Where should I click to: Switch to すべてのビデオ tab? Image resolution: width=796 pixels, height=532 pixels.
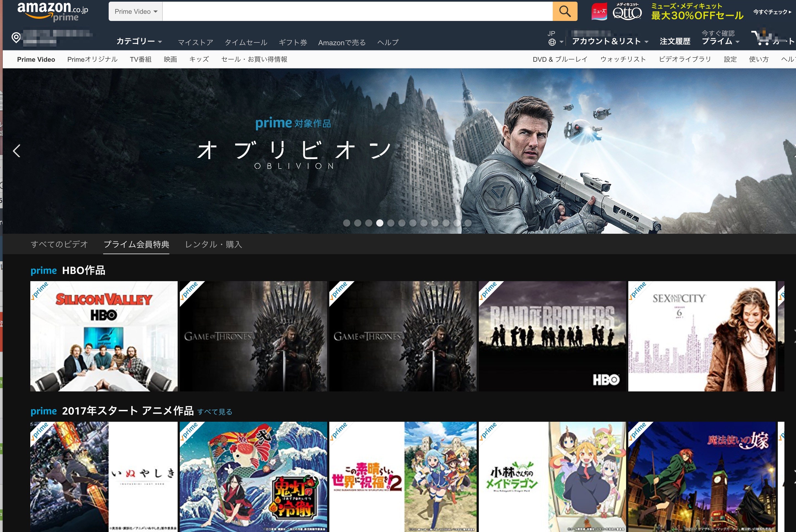pyautogui.click(x=59, y=244)
